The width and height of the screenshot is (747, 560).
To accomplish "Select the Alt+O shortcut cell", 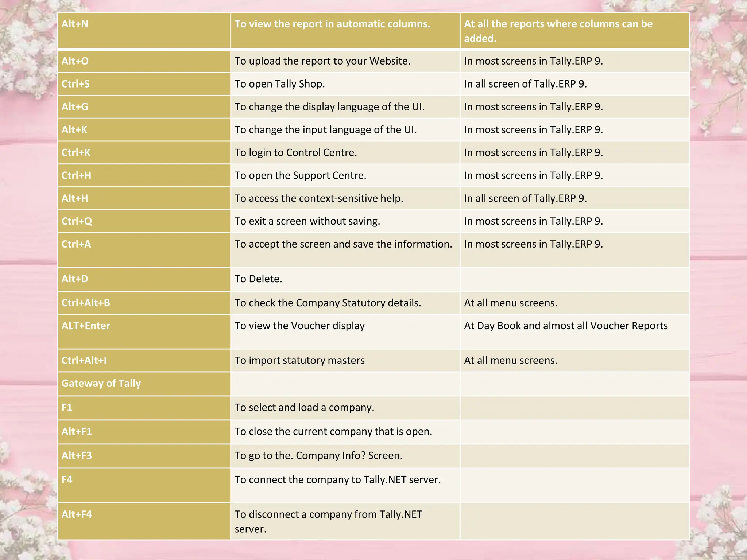I will [144, 61].
